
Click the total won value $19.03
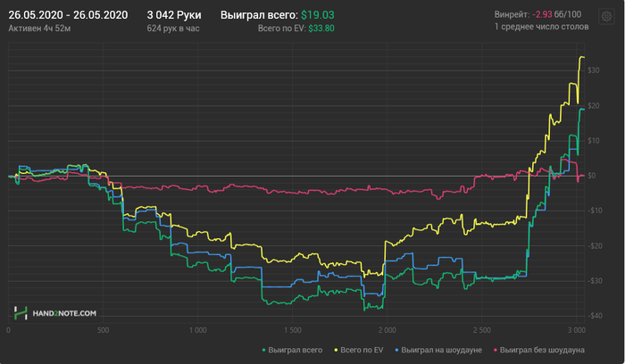point(318,15)
